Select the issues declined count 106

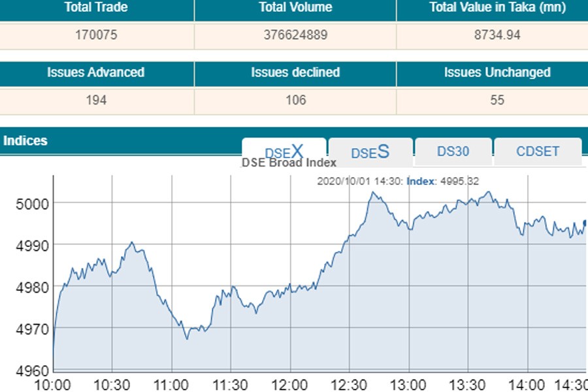pyautogui.click(x=295, y=101)
